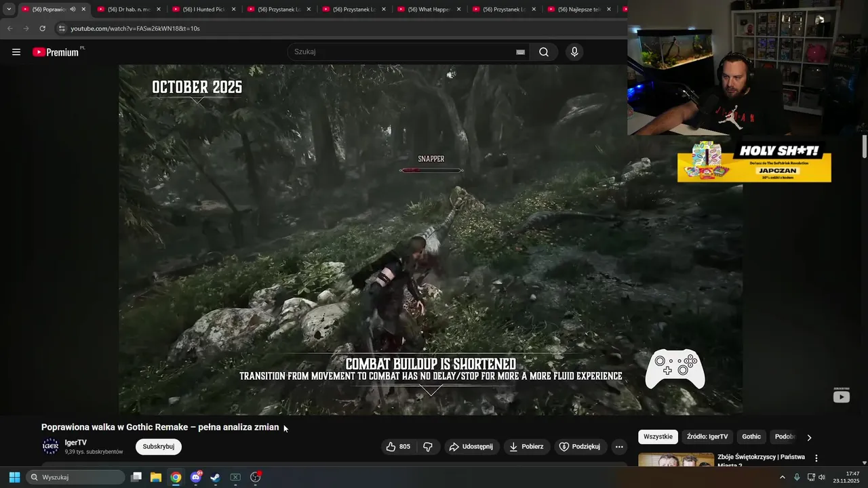Subscribe with Subskrybuj button
This screenshot has width=868, height=488.
(x=159, y=447)
